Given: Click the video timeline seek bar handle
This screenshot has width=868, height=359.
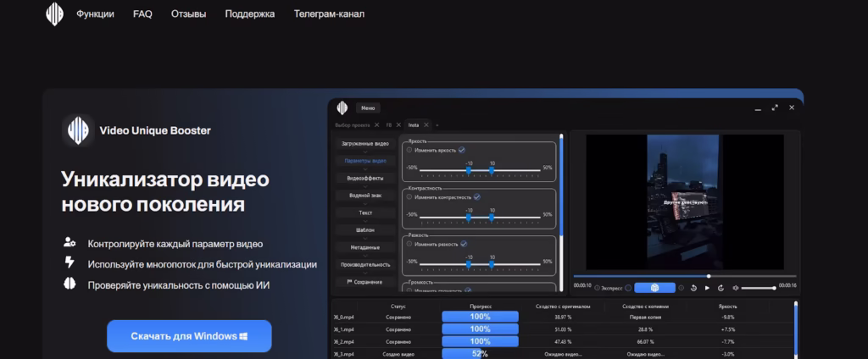Looking at the screenshot, I should [709, 276].
